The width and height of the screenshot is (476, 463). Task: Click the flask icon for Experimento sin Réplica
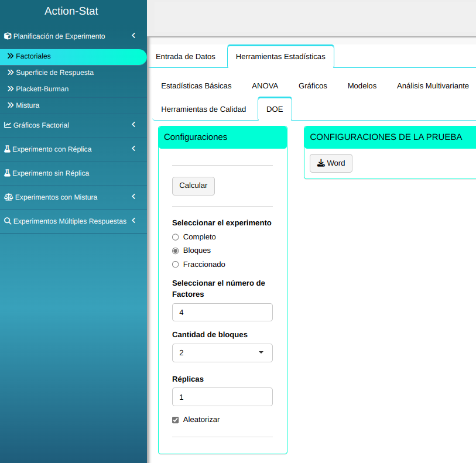click(x=8, y=173)
